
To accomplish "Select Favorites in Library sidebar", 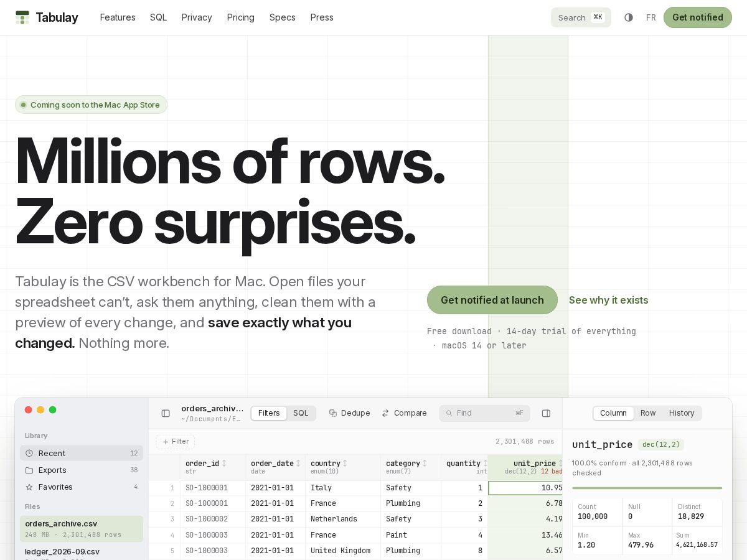I will pos(82,487).
